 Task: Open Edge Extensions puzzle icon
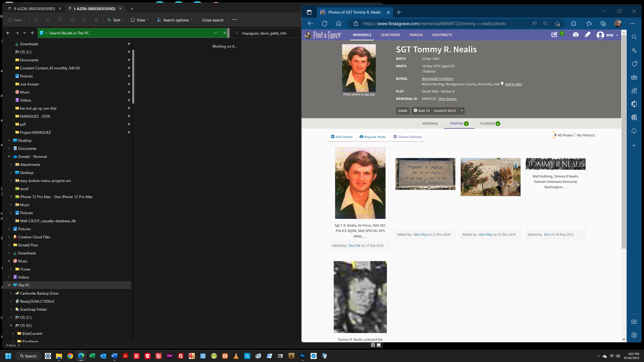pyautogui.click(x=574, y=23)
